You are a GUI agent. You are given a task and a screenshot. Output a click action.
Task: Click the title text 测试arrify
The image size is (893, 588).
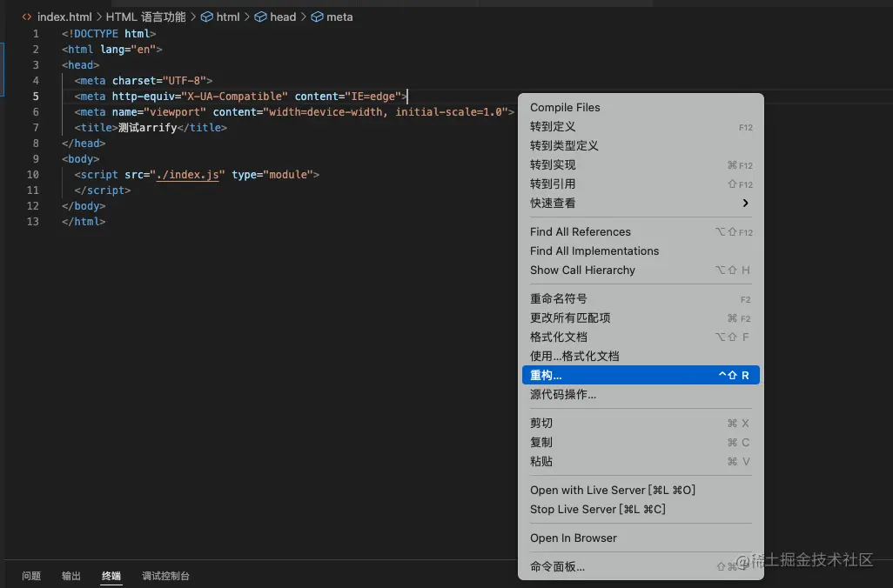[147, 128]
